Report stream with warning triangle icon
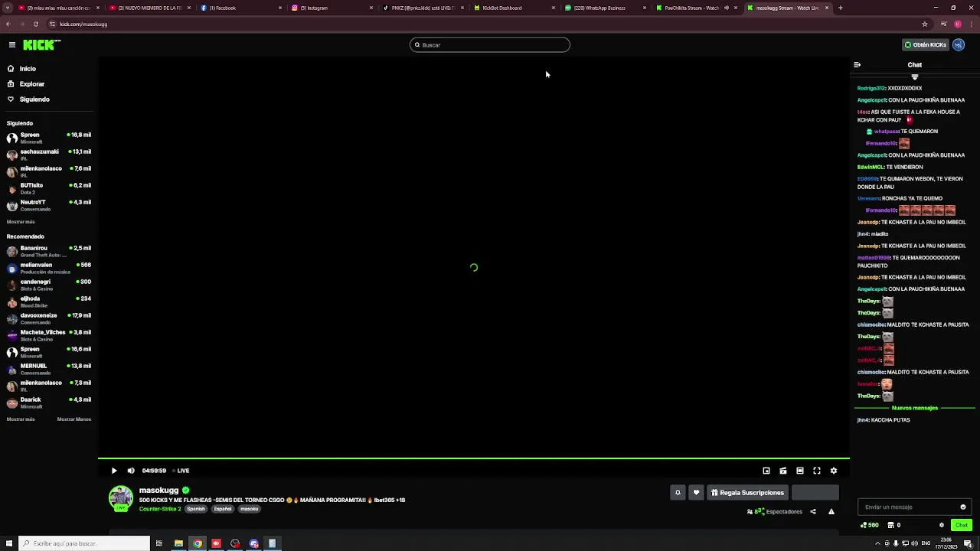 (x=831, y=512)
